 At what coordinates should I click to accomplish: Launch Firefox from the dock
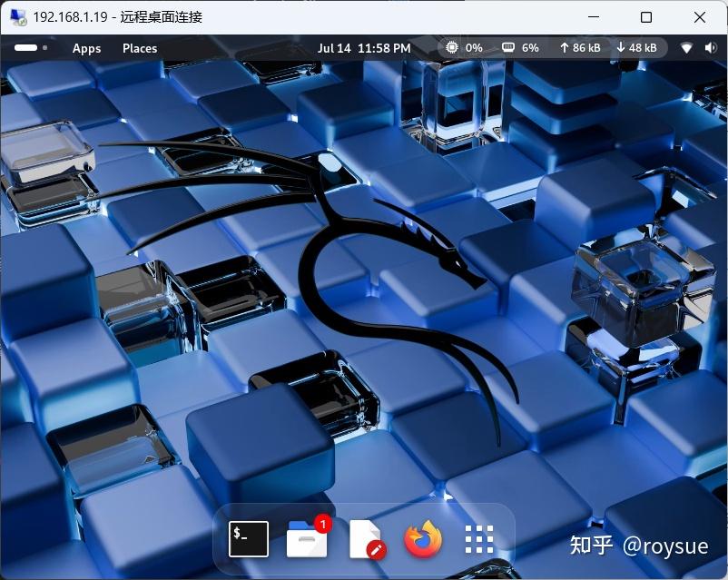tap(423, 539)
